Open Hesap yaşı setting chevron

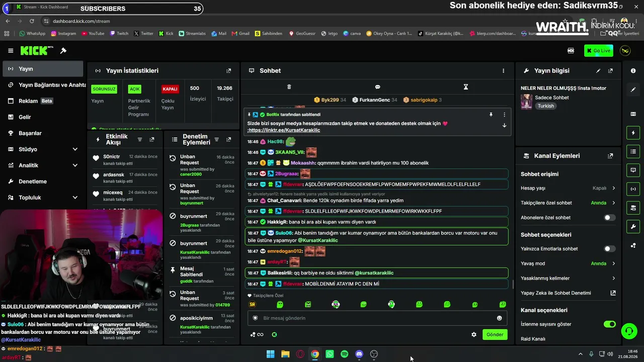pos(613,188)
